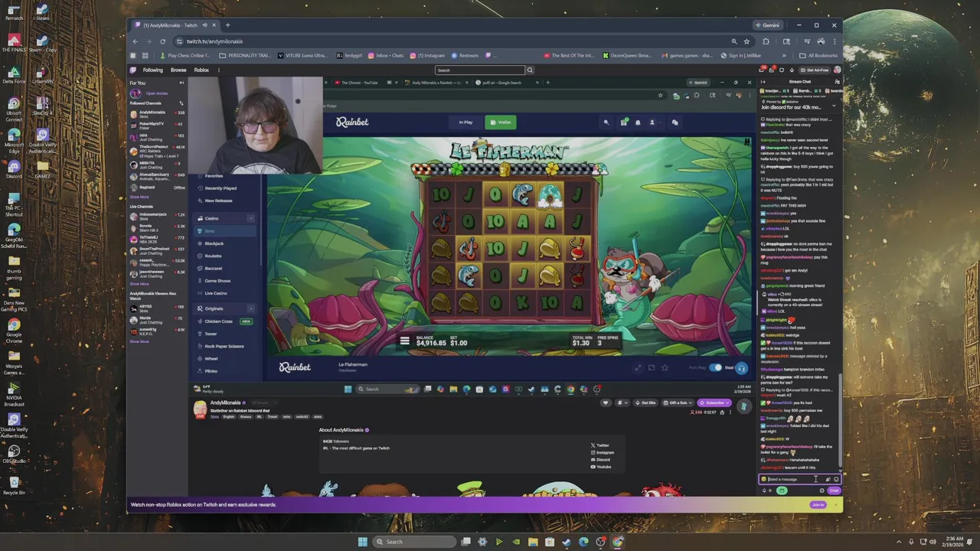The image size is (980, 551).
Task: Open Twitch Whispers icon
Action: (782, 70)
